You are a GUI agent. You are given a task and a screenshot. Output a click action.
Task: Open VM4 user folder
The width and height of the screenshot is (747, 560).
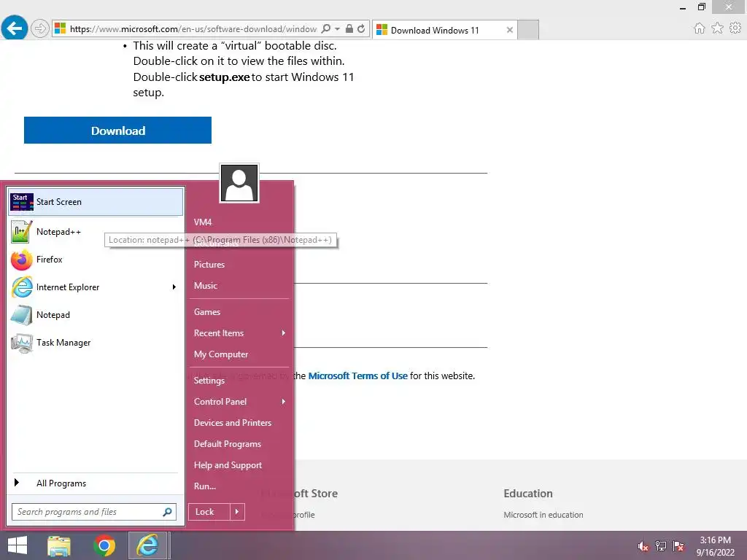point(203,222)
